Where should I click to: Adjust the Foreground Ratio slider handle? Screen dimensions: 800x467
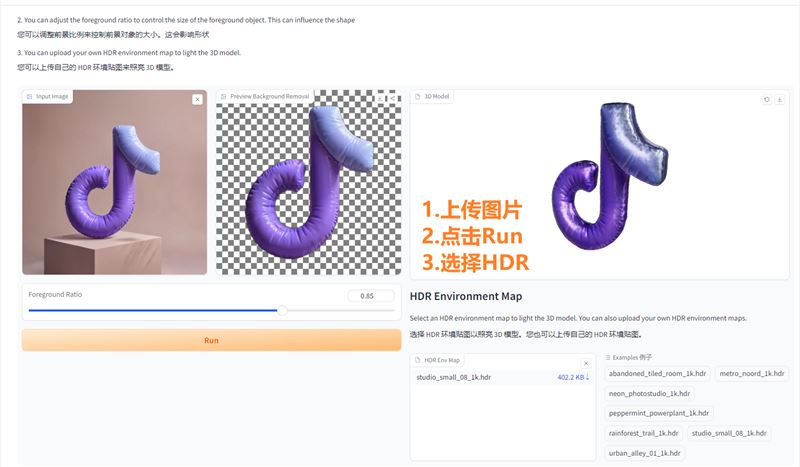click(282, 310)
